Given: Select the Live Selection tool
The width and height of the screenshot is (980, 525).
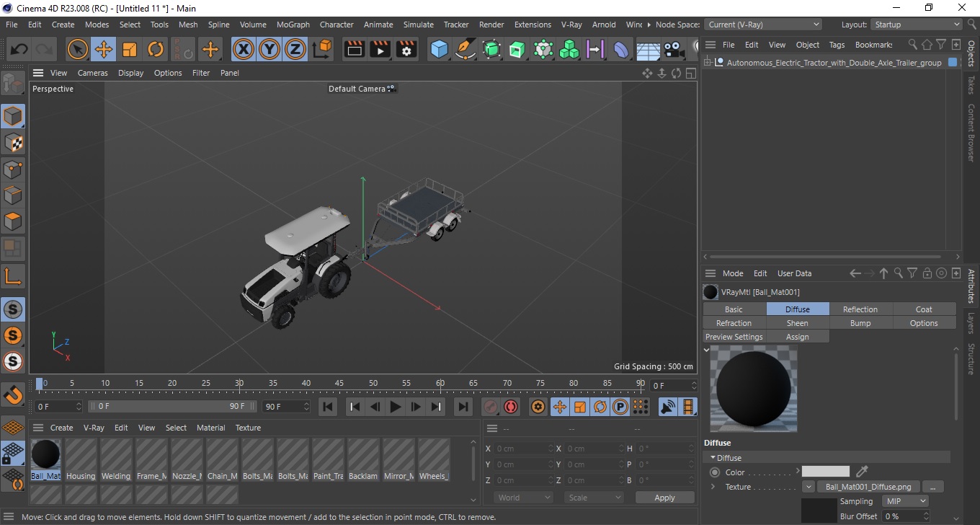Looking at the screenshot, I should pos(78,50).
